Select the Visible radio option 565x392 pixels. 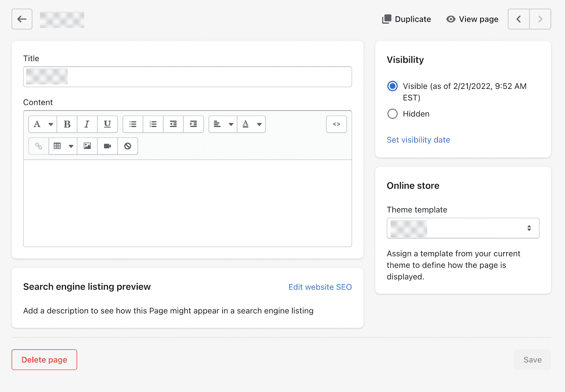point(392,86)
